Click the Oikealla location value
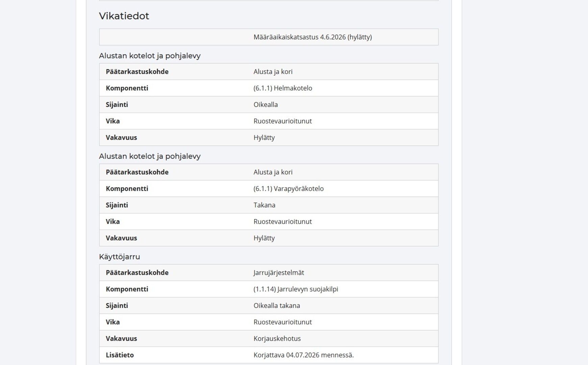The height and width of the screenshot is (365, 588). point(265,105)
